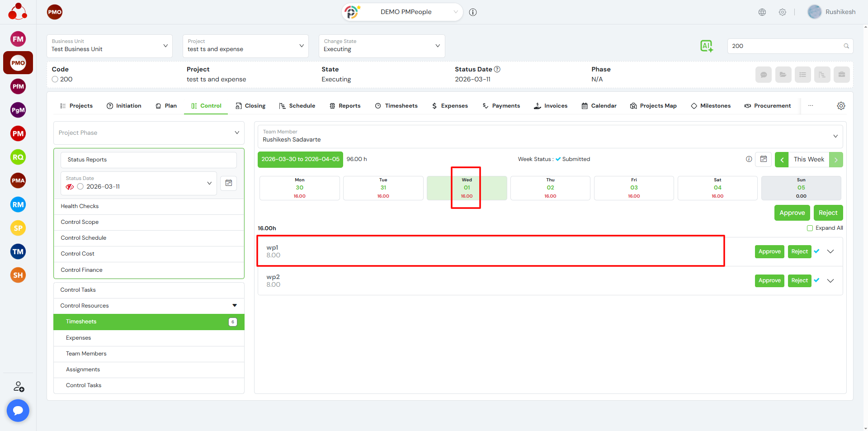The image size is (868, 431).
Task: Open the Milestones tab
Action: coord(711,106)
